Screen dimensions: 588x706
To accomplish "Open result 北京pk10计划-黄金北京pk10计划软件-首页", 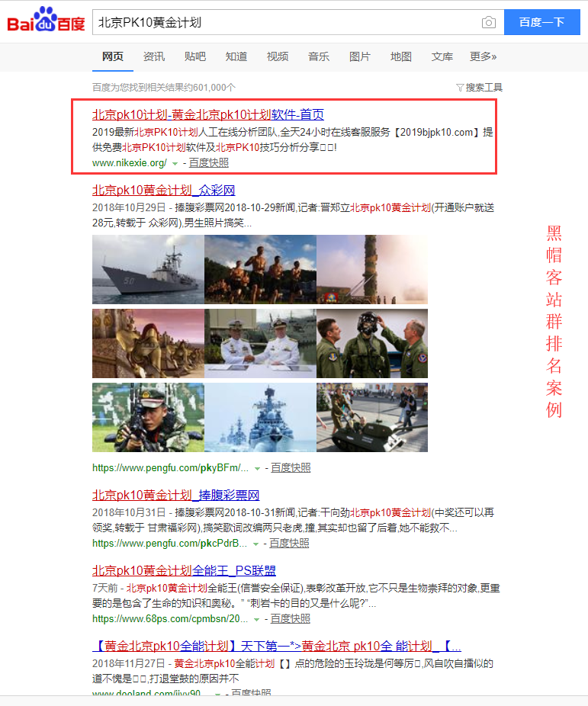I will 208,115.
